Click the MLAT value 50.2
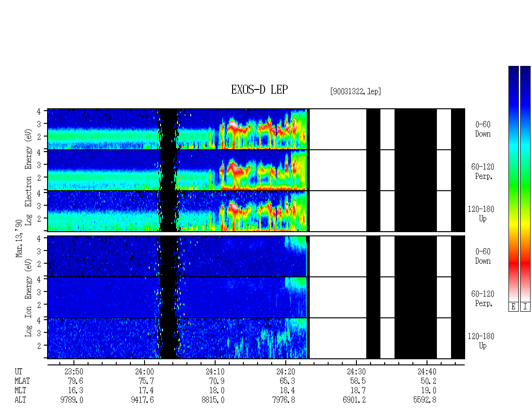Image resolution: width=532 pixels, height=412 pixels. (428, 381)
